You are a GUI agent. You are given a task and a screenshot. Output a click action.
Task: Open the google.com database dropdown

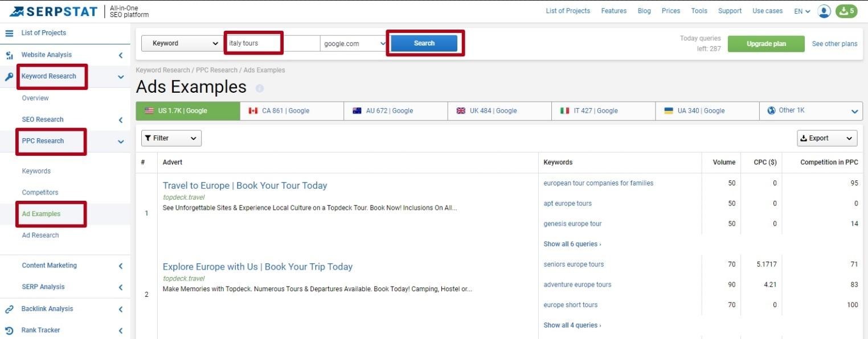(x=354, y=43)
